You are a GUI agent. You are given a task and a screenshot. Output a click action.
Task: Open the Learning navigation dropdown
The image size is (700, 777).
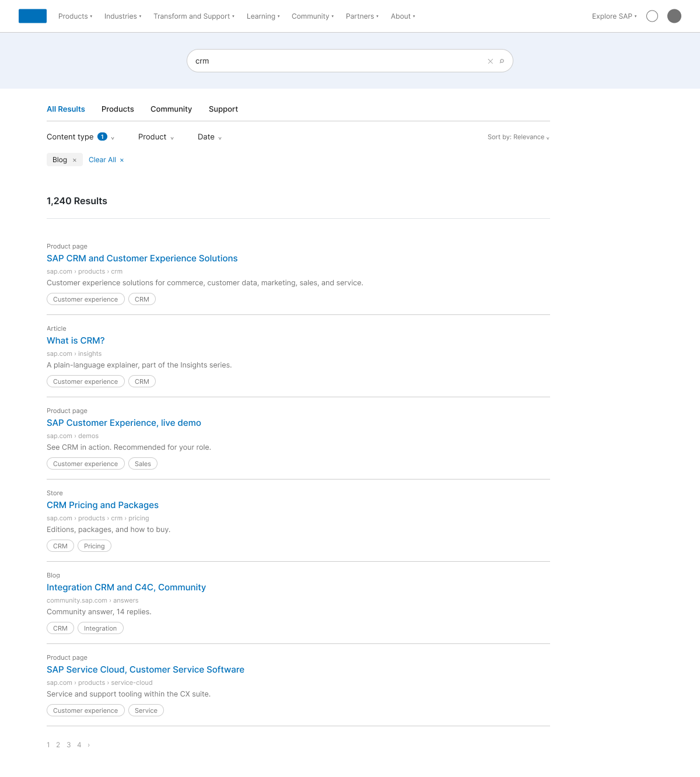point(263,16)
